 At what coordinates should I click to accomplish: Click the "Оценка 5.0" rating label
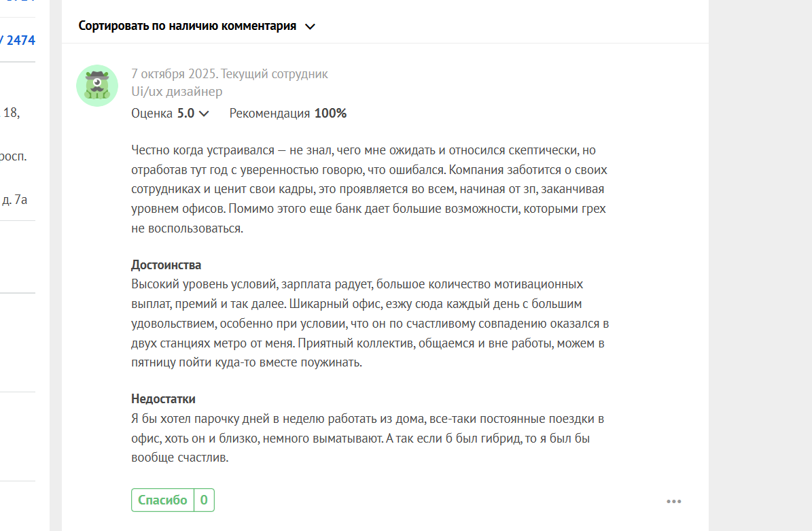click(x=162, y=114)
